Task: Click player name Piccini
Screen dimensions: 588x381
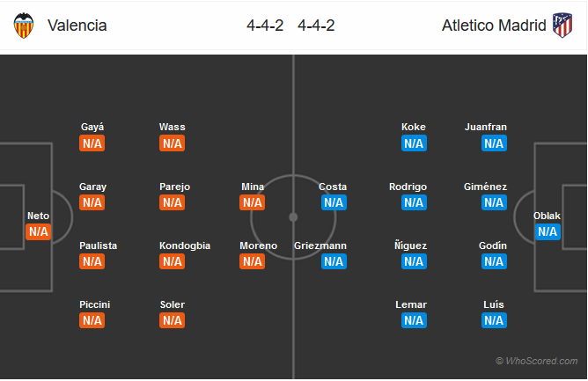Action: (94, 304)
